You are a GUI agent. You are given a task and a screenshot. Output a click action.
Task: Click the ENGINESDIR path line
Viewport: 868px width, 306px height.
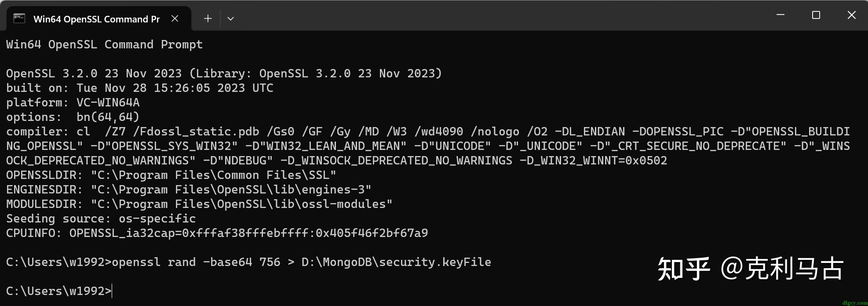tap(188, 189)
